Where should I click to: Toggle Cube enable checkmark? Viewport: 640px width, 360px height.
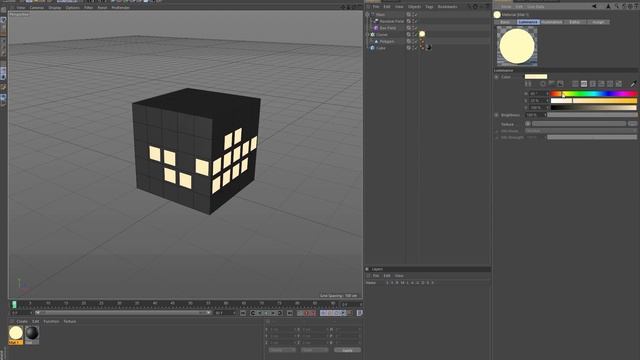[415, 48]
